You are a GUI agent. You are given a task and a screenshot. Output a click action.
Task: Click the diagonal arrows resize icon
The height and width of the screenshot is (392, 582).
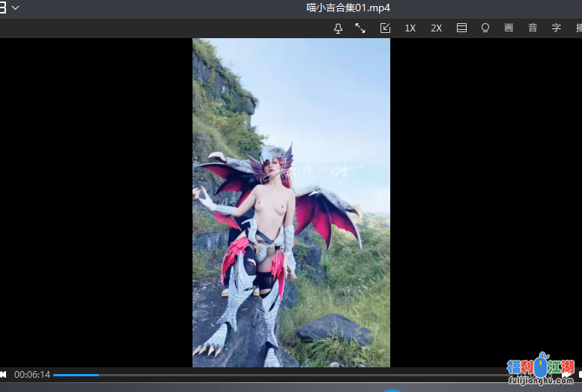point(360,28)
